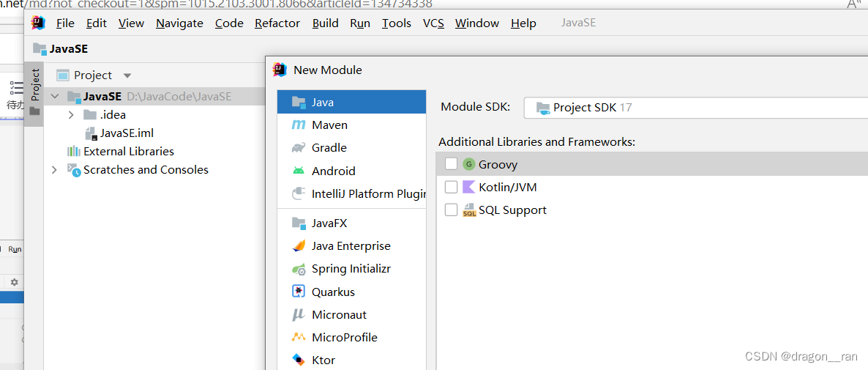Click the Scratches and Consoles clock icon
This screenshot has height=370, width=868.
[74, 170]
